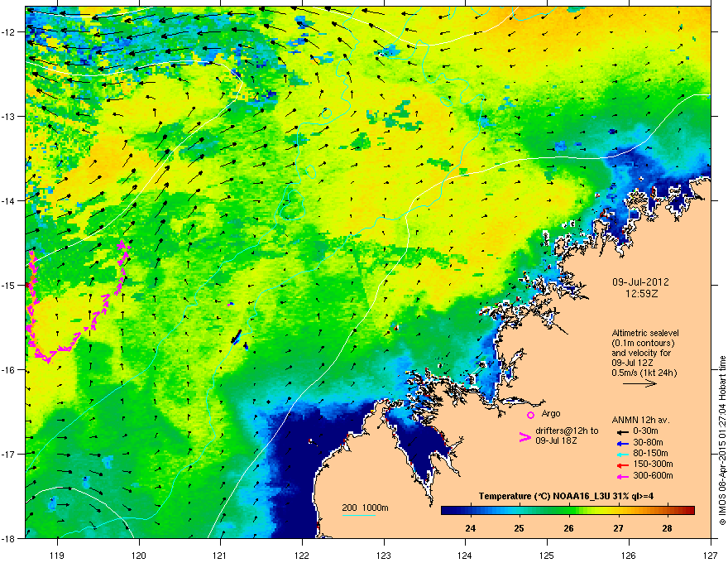This screenshot has height=563, width=728.
Task: Click the latitude axis label -18
Action: pos(9,538)
